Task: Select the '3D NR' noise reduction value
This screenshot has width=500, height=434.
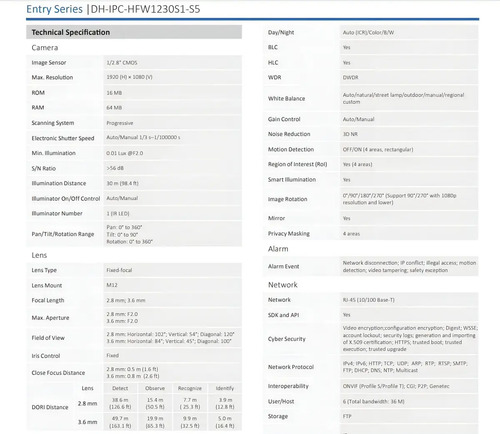Action: [x=350, y=134]
